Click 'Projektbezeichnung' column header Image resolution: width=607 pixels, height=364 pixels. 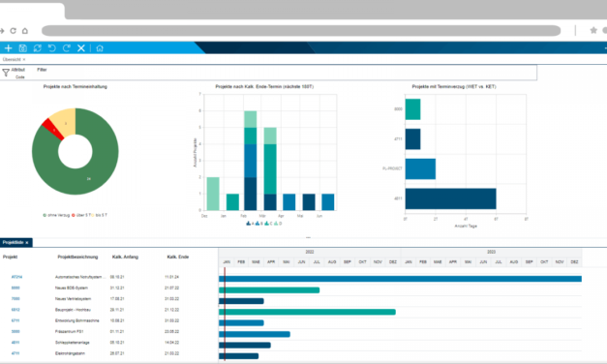coord(77,257)
